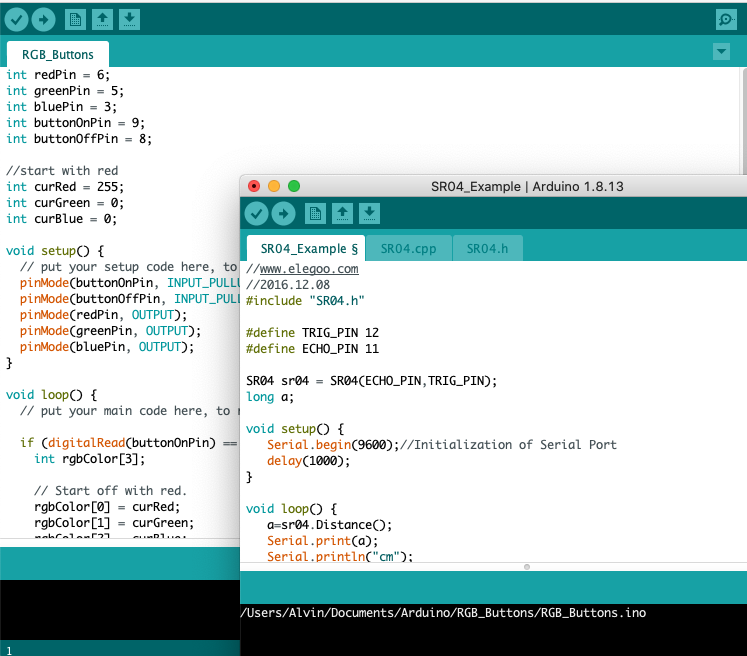Viewport: 747px width, 656px height.
Task: Minimize the SR04_Example window
Action: tap(274, 186)
